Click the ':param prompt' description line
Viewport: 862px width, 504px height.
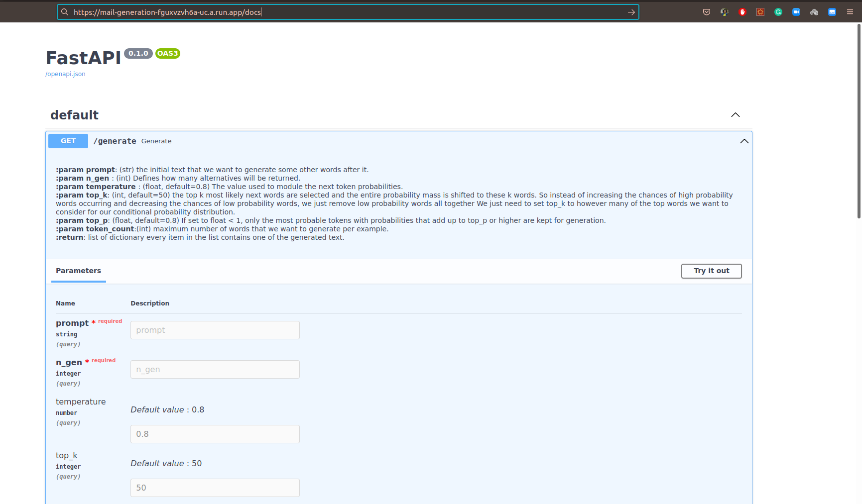tap(212, 170)
